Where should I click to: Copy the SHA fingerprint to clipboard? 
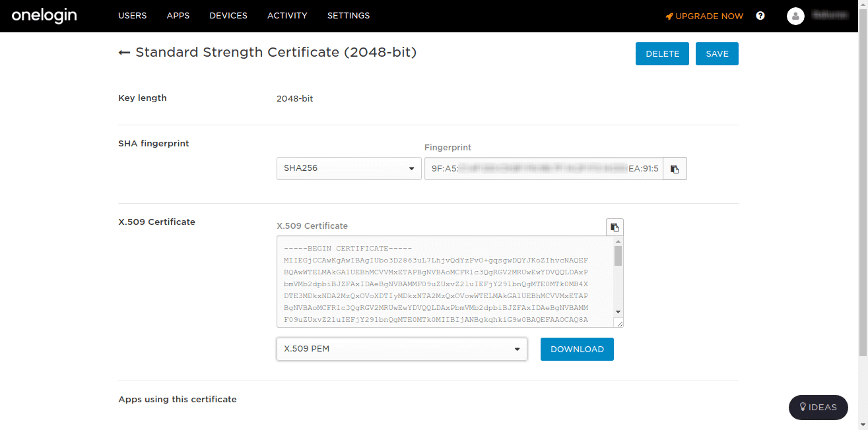point(675,169)
